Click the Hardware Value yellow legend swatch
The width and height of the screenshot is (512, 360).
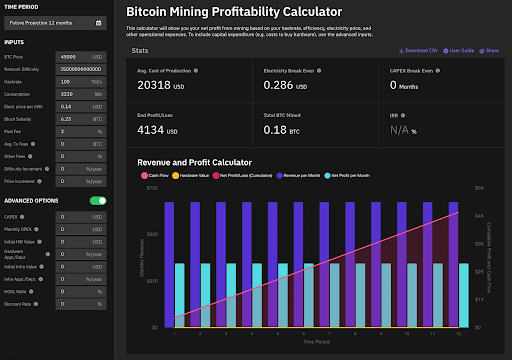click(x=175, y=176)
